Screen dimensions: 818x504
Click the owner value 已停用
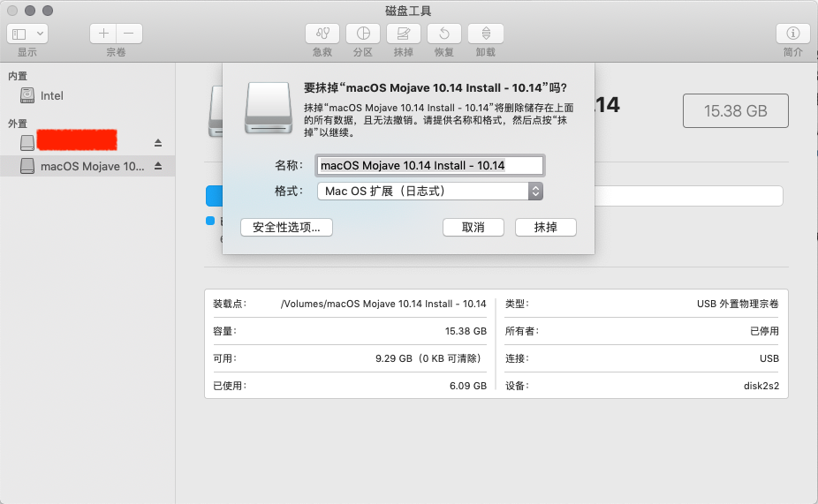(x=764, y=331)
